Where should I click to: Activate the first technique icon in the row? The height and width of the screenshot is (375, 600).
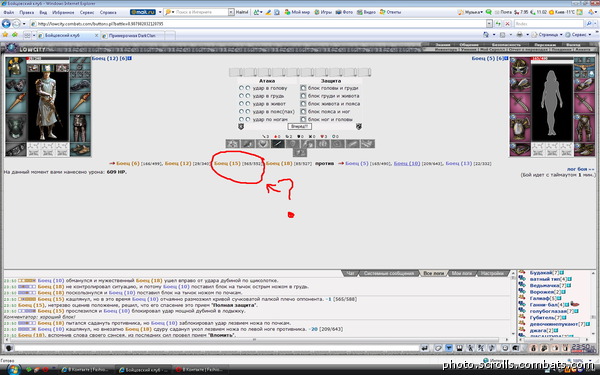point(233,144)
